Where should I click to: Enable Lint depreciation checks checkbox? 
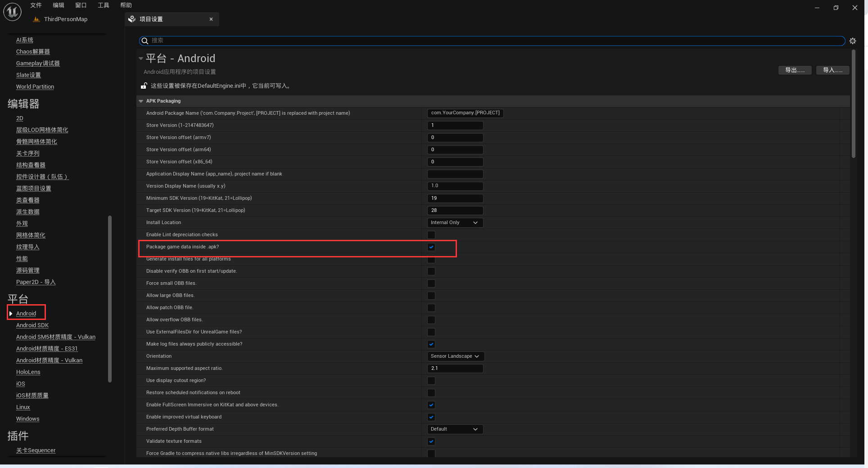coord(431,235)
